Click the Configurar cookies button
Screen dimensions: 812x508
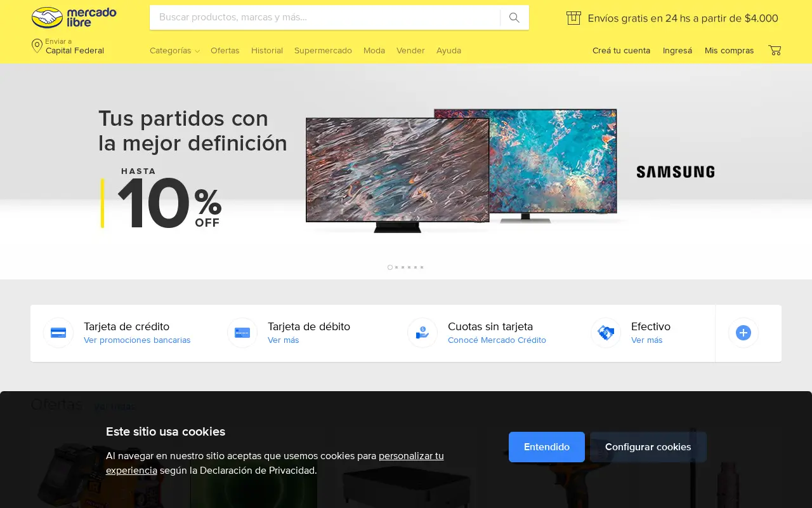648,447
